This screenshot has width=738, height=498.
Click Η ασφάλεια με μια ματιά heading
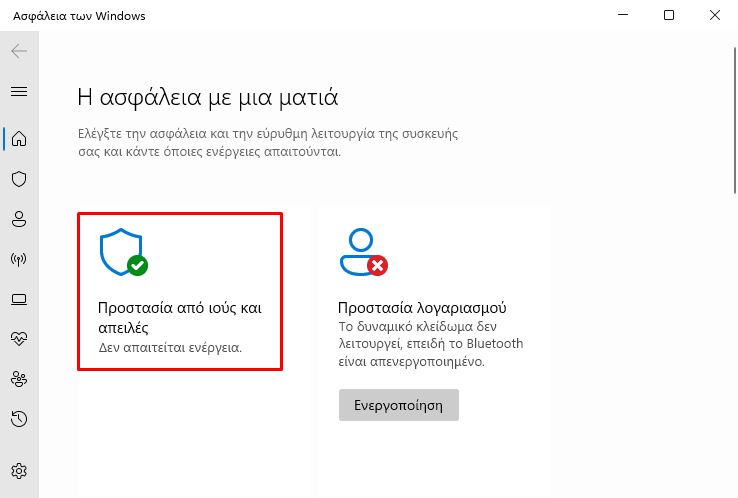pos(208,97)
